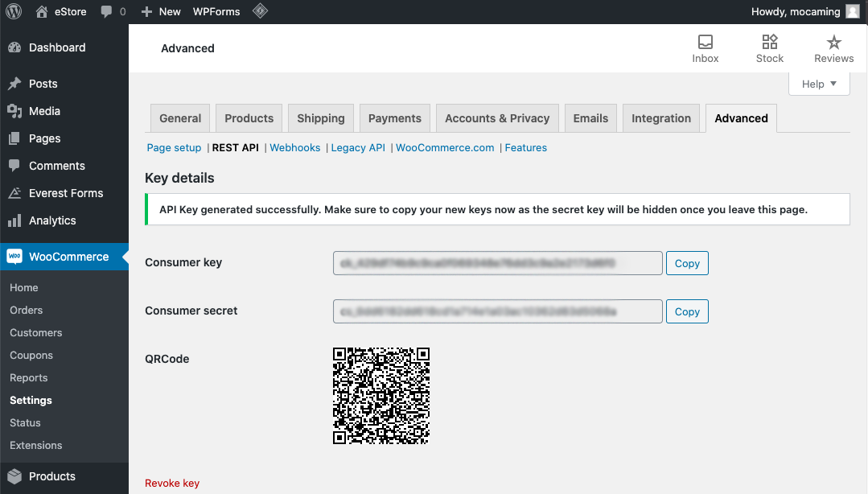868x494 pixels.
Task: Open the Accounts & Privacy tab
Action: [497, 118]
